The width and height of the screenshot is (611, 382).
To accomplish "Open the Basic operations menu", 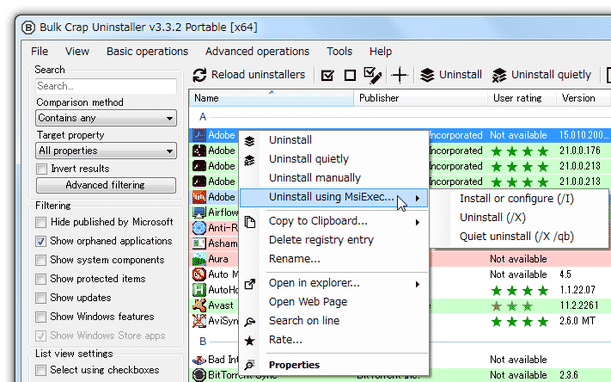I will tap(147, 51).
